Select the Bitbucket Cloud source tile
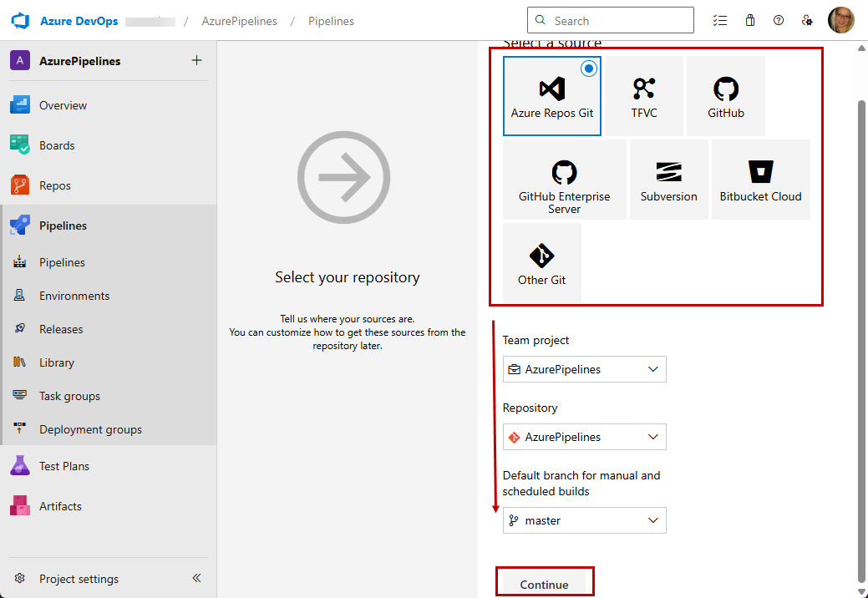The image size is (868, 598). [760, 180]
